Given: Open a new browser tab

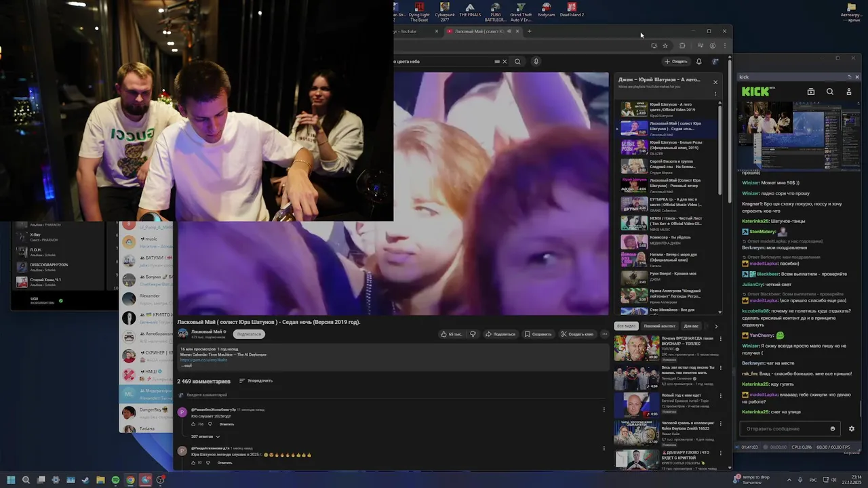Looking at the screenshot, I should [530, 31].
